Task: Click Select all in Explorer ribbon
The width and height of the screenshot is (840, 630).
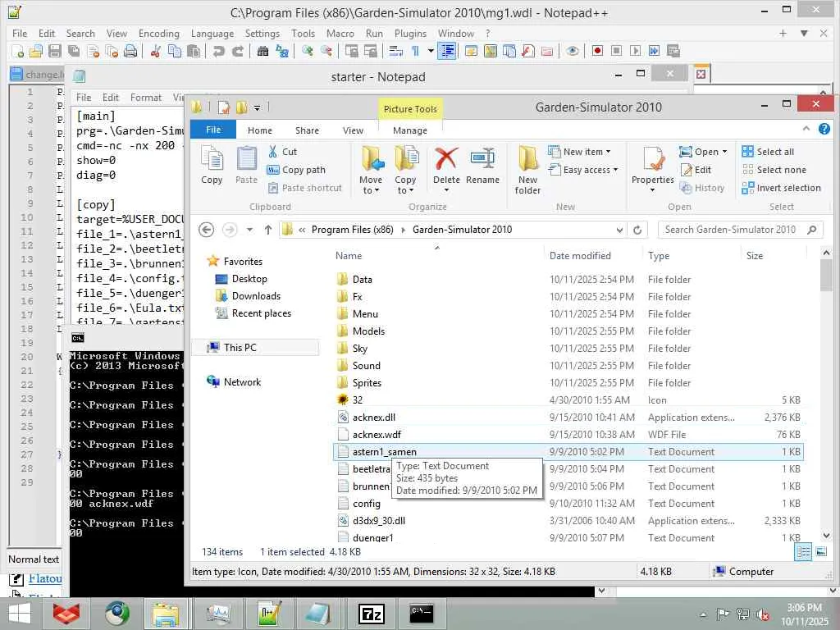Action: pyautogui.click(x=768, y=152)
